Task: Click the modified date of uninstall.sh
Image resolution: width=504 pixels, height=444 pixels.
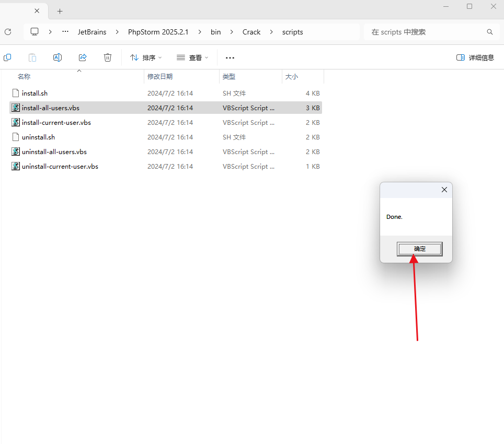Action: pos(170,137)
